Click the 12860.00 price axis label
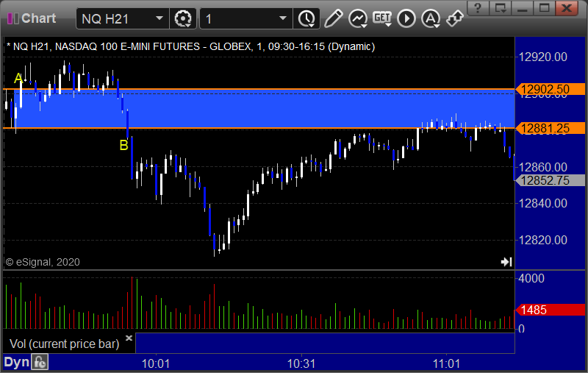588x373 pixels. 542,167
